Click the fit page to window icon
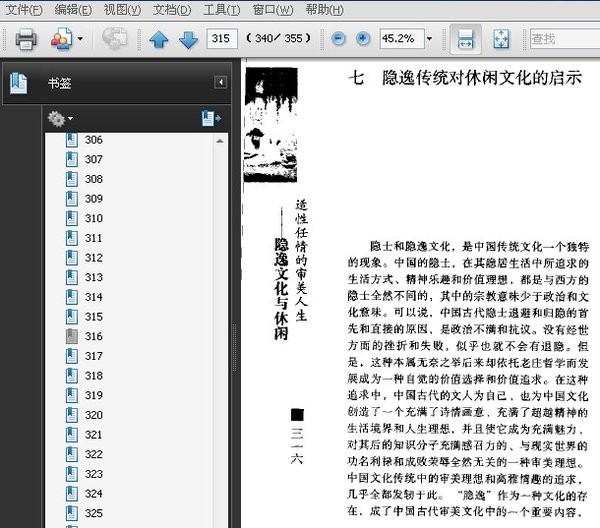The width and height of the screenshot is (600, 528). (x=501, y=40)
